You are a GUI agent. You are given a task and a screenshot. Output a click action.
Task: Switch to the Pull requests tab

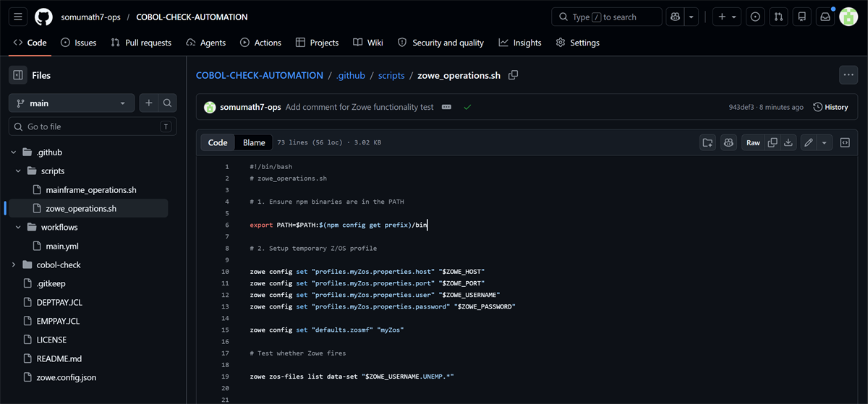point(141,43)
